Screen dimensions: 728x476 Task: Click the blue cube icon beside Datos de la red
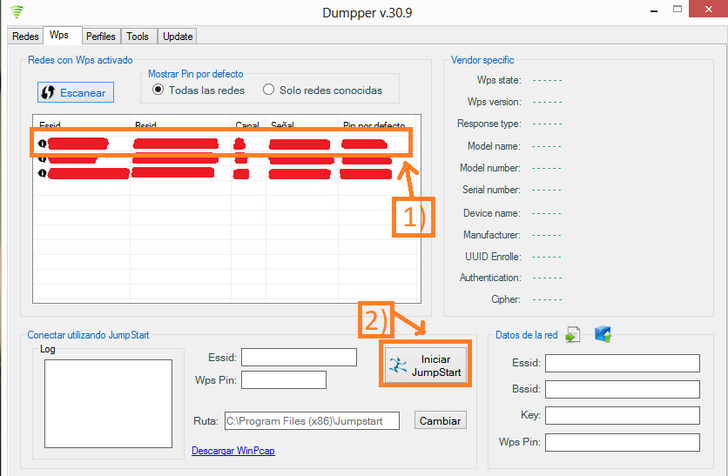point(602,335)
